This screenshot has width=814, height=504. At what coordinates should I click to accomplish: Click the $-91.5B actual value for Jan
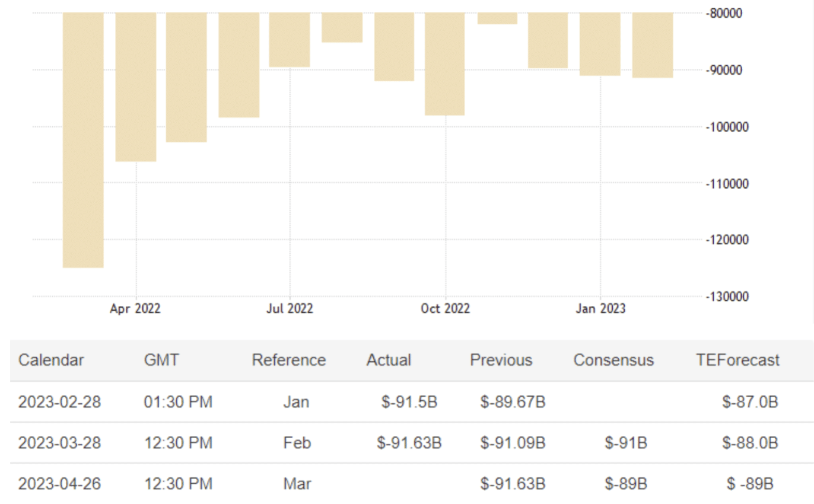[409, 402]
